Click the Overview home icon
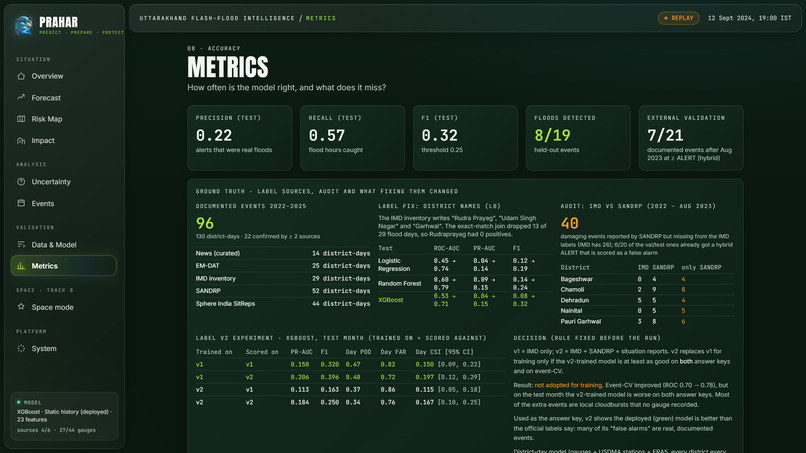The image size is (806, 453). coord(21,76)
